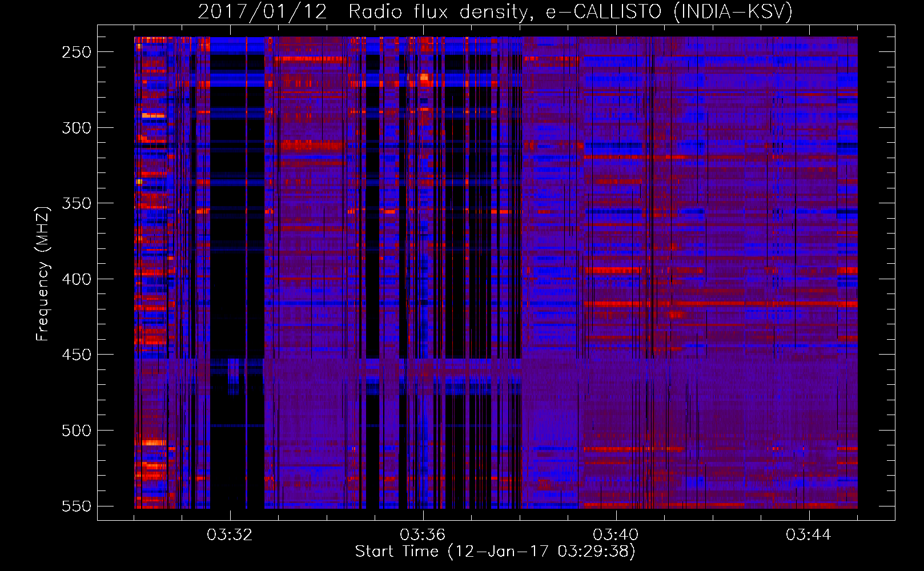Click the "Start Time (12-Jan-17 03:29:38)" axis label
This screenshot has width=924, height=571.
coord(495,552)
